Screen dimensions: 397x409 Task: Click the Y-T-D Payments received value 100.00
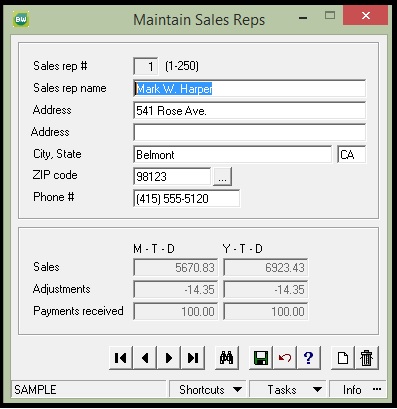266,311
